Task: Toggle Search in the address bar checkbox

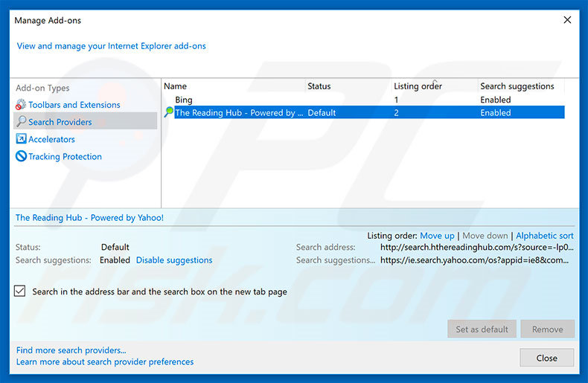Action: pos(20,292)
